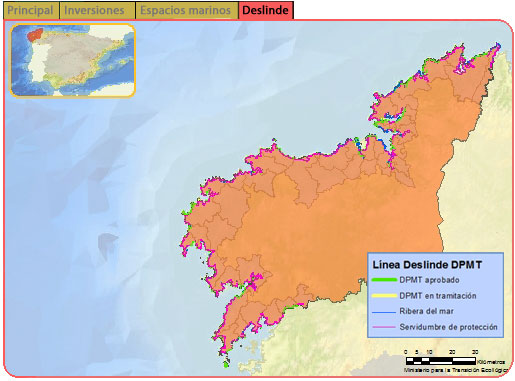Click the Servidumbre de protección legend label
The height and width of the screenshot is (381, 515).
(x=448, y=327)
